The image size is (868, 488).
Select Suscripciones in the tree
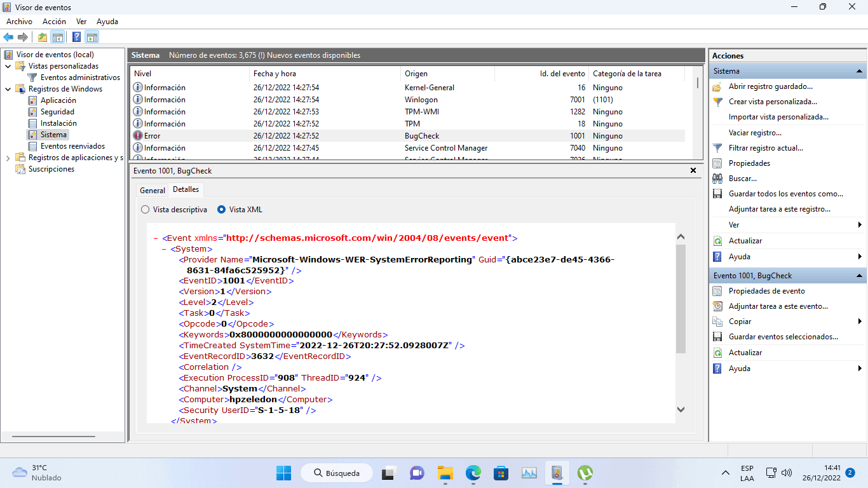tap(51, 169)
